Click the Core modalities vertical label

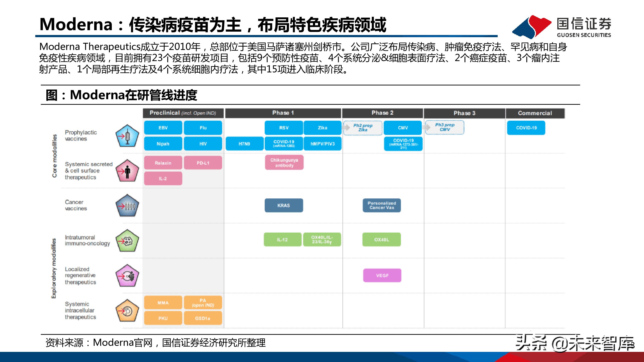coord(54,156)
